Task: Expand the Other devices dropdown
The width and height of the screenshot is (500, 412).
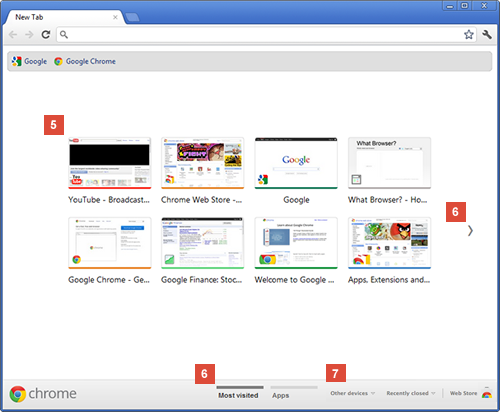Action: 353,393
